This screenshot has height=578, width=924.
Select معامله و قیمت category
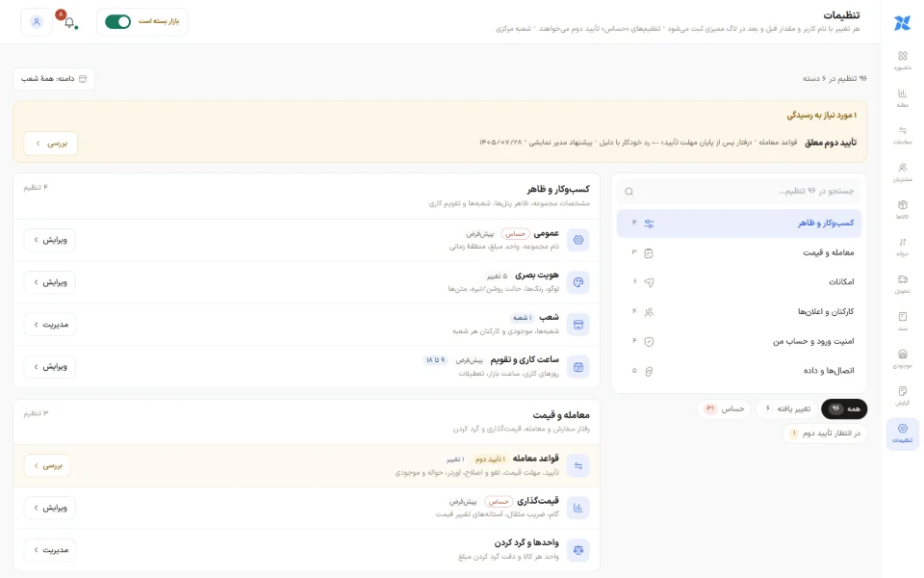[739, 252]
